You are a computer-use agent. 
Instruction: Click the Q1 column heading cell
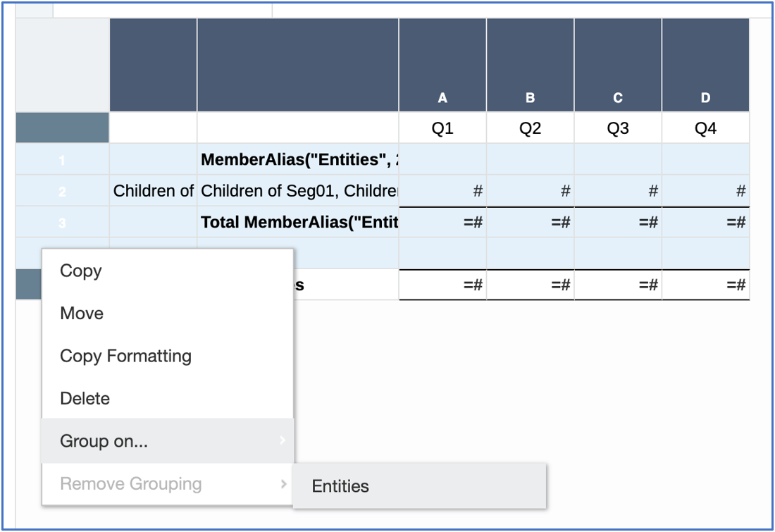(x=442, y=129)
